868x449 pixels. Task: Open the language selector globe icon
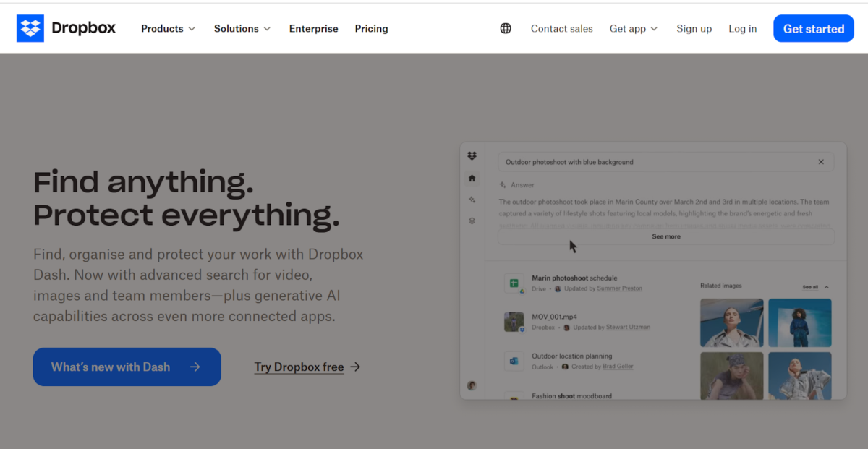tap(506, 29)
